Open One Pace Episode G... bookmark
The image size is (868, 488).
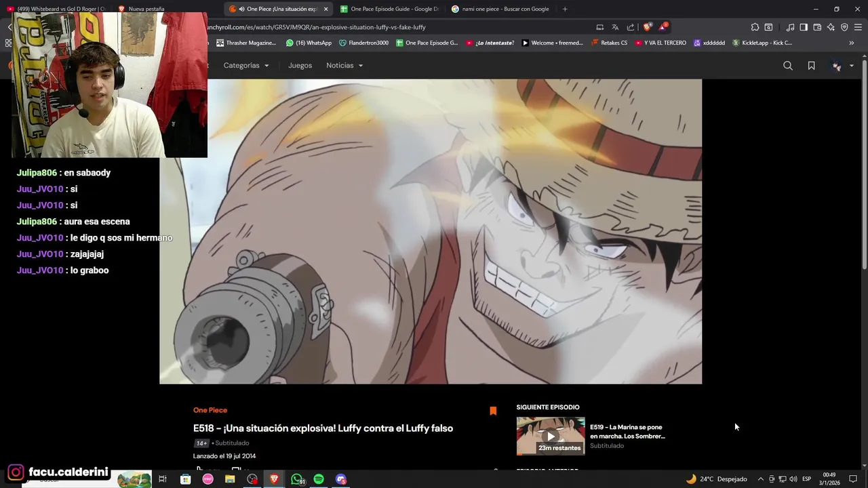427,43
